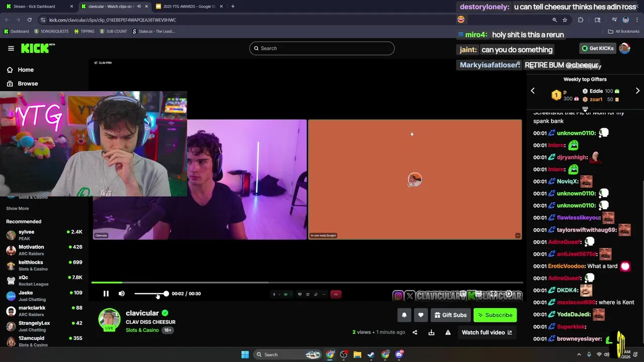644x362 pixels.
Task: Click the Get KICKs button
Action: point(598,48)
